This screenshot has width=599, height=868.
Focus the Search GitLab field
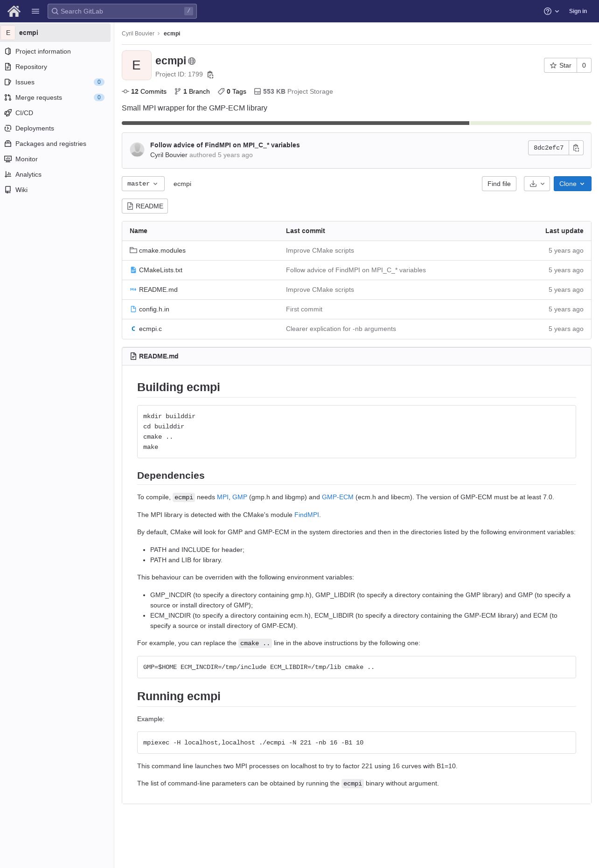point(122,11)
